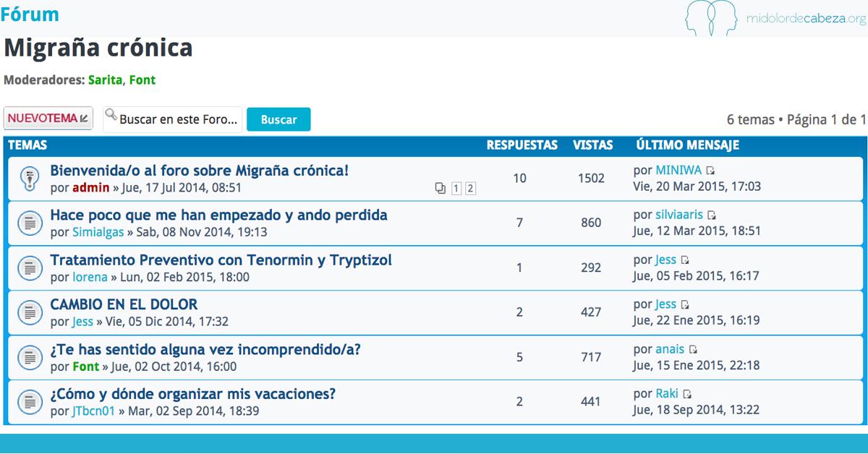This screenshot has width=868, height=454.
Task: Click the date Vie, 20 Mar 2015, 17:03
Action: point(697,187)
